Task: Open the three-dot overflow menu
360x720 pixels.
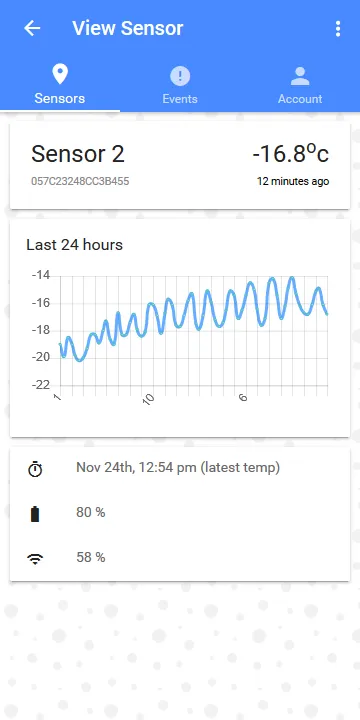Action: point(338,28)
